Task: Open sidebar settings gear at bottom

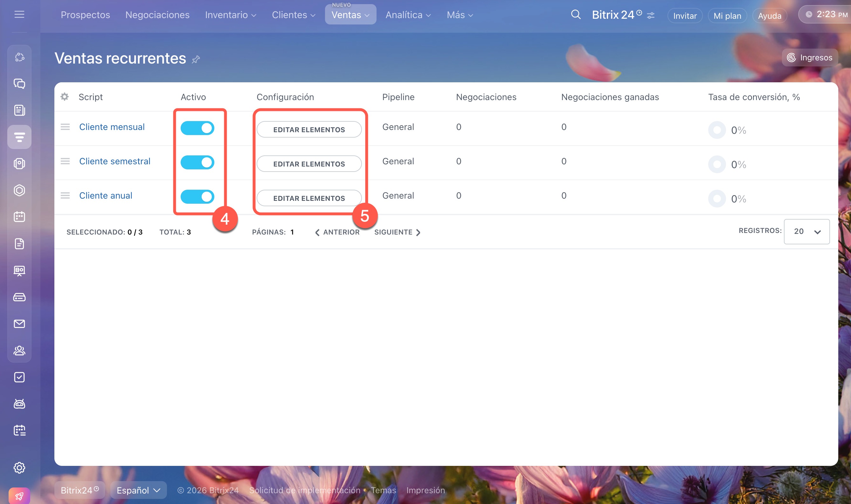Action: click(x=19, y=468)
